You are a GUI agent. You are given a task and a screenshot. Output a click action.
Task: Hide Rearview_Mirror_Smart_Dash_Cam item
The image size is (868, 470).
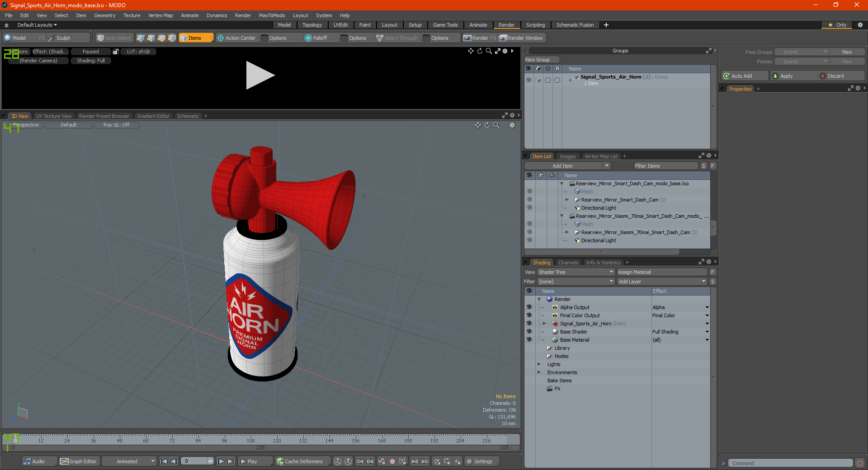529,200
